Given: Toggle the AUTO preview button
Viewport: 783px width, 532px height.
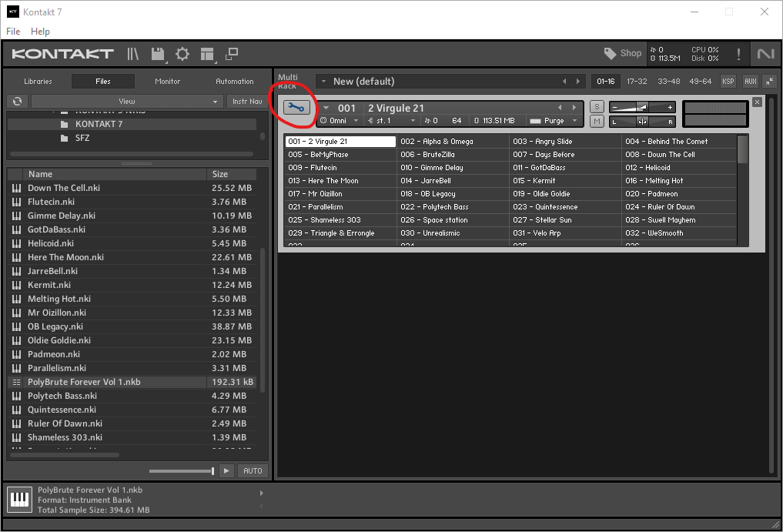Looking at the screenshot, I should click(252, 470).
